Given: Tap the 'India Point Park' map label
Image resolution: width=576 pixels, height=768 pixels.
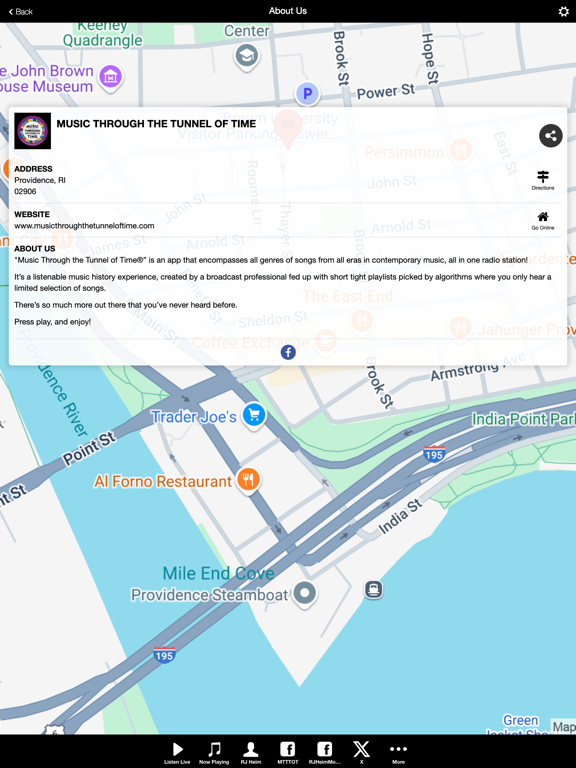Looking at the screenshot, I should click(x=523, y=419).
